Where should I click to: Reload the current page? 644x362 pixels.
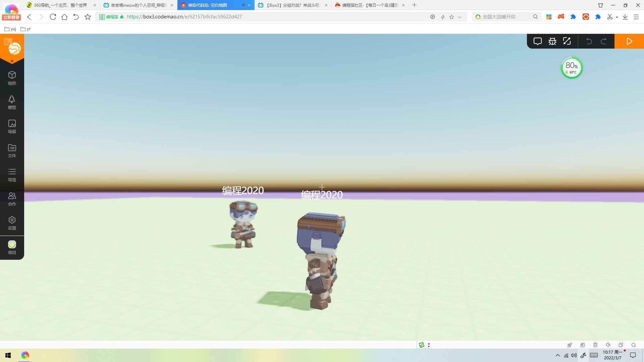click(x=53, y=17)
